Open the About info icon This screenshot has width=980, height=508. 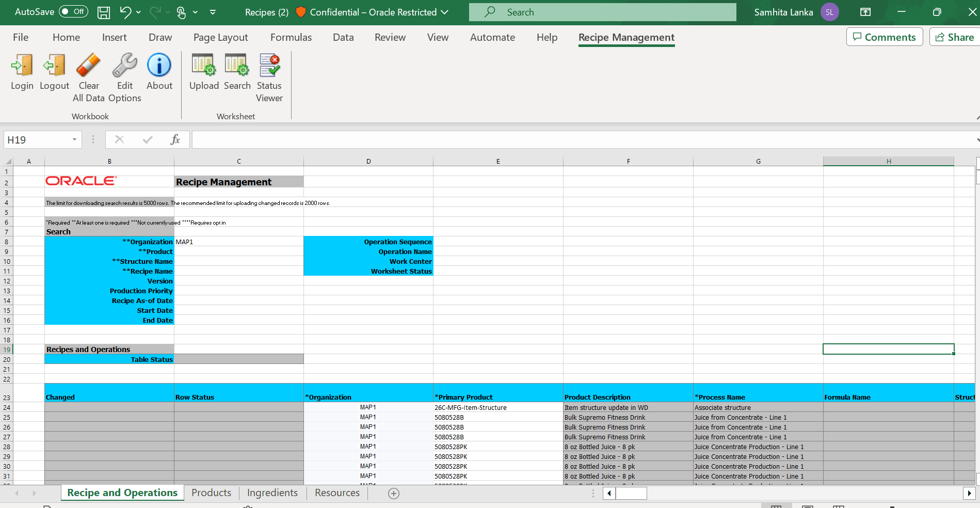(159, 66)
